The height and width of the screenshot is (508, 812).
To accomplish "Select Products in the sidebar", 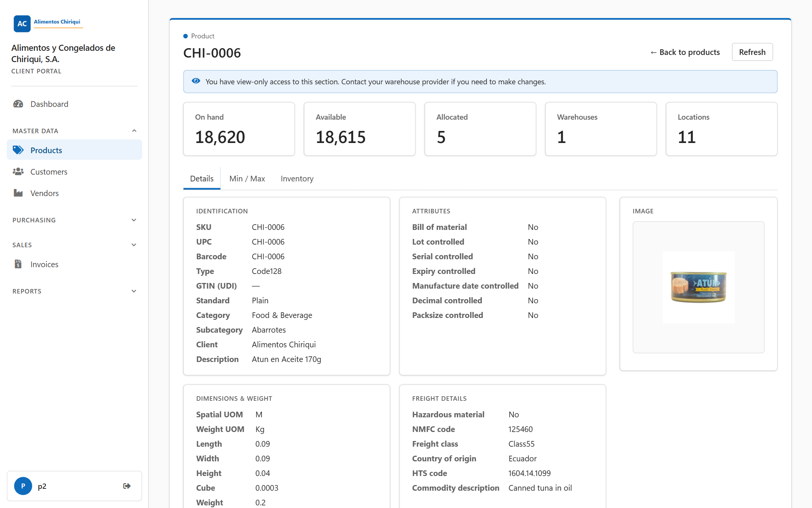I will click(74, 150).
